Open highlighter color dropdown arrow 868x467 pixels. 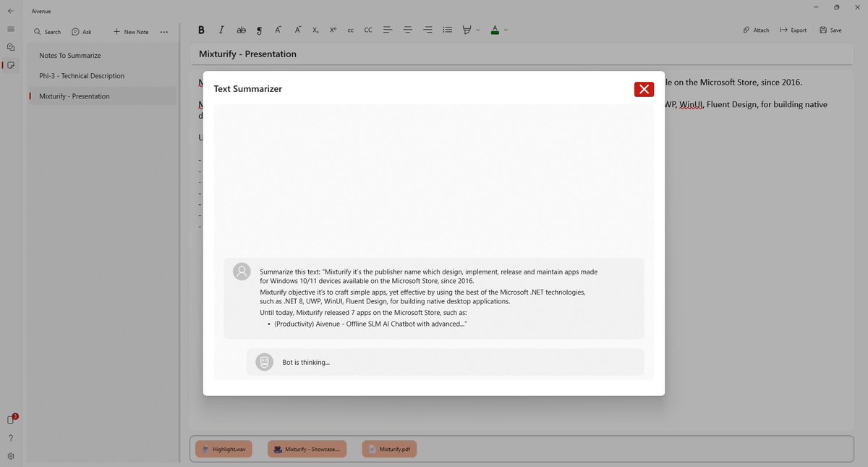478,30
